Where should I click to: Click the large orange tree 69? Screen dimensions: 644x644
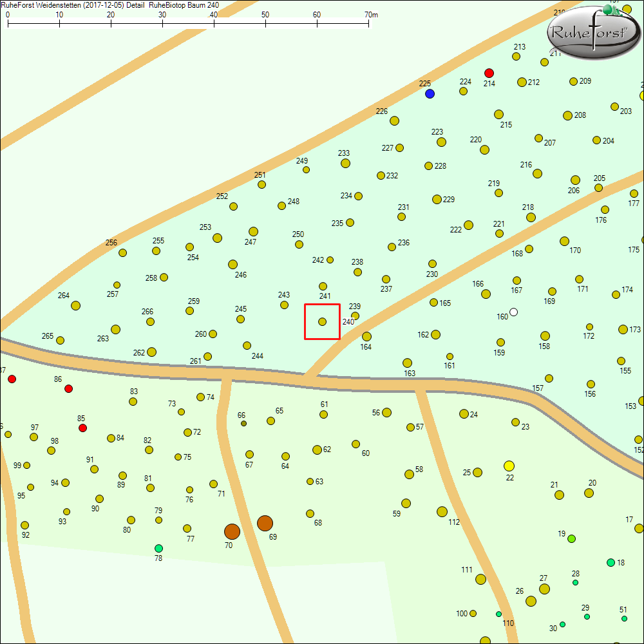265,523
